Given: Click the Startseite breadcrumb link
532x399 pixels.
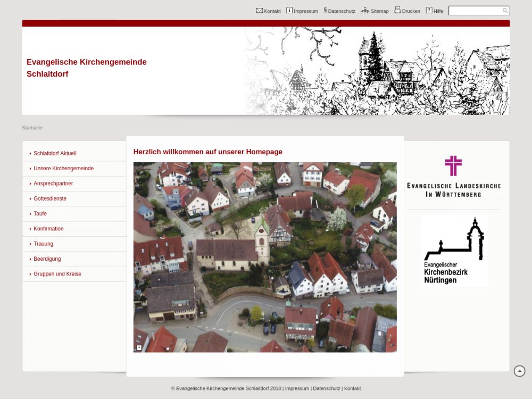Looking at the screenshot, I should 32,128.
